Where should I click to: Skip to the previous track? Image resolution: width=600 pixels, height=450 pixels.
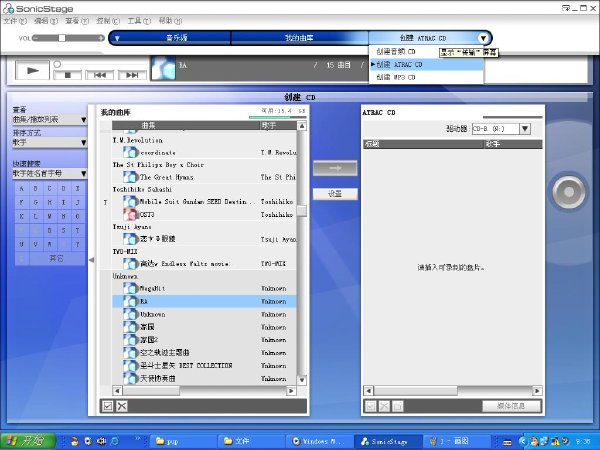click(99, 75)
